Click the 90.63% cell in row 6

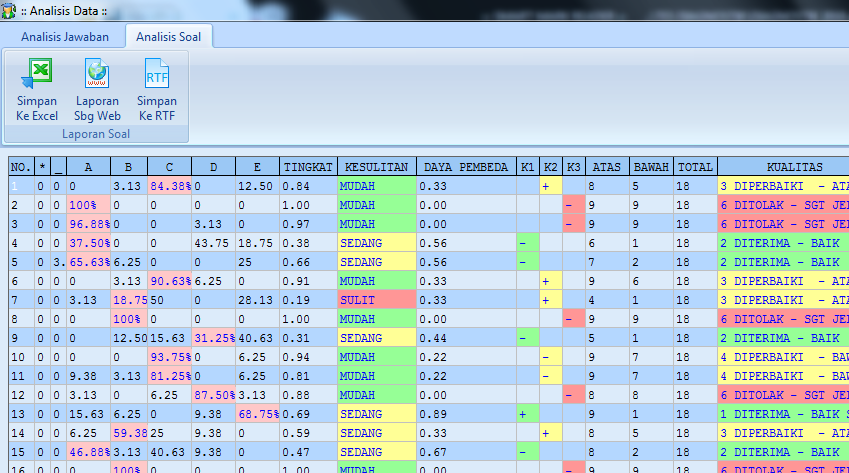[x=169, y=281]
